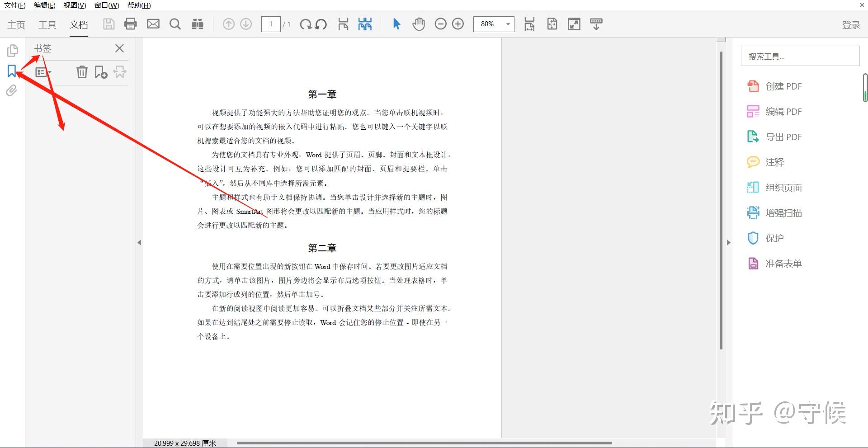Click the Save file icon

coord(108,24)
